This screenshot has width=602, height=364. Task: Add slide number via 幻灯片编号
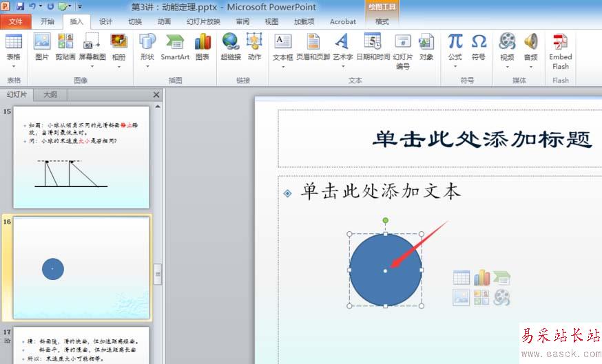pos(403,41)
